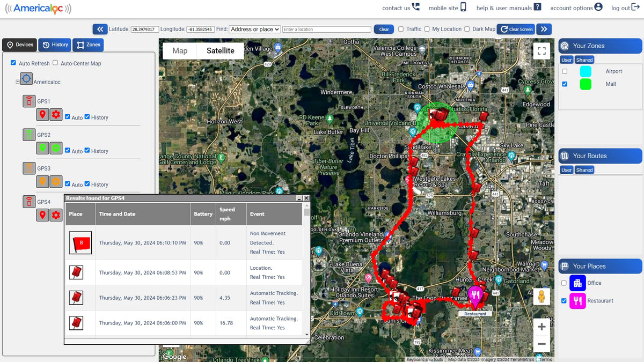Toggle the Auto Refresh checkbox
The image size is (644, 362).
[13, 63]
